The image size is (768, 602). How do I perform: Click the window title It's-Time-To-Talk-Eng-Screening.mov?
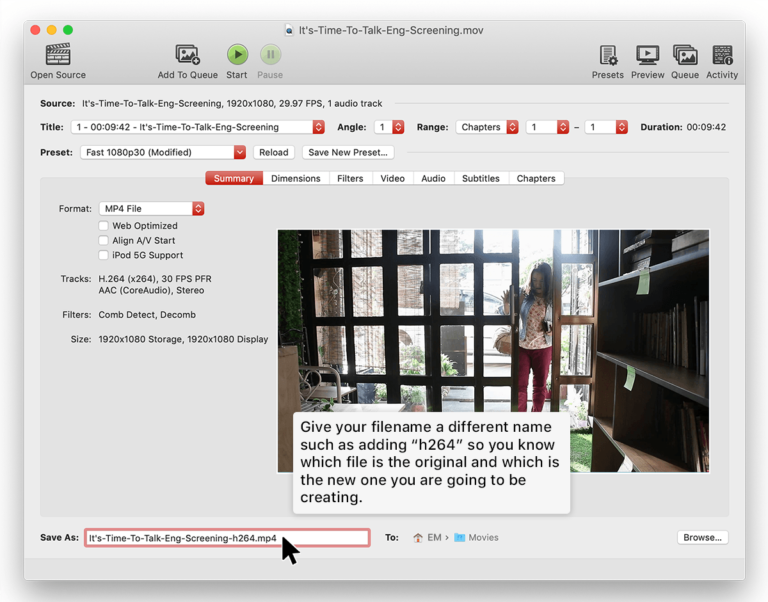point(391,30)
